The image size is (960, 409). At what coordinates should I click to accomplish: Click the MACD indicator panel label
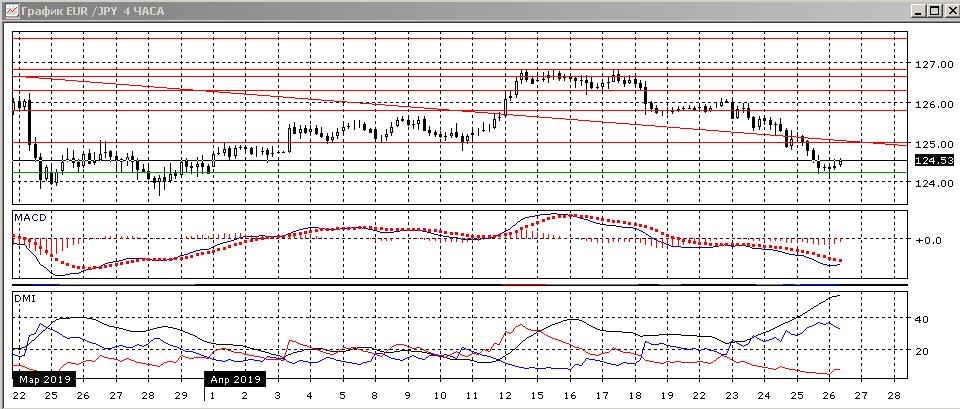coord(31,217)
